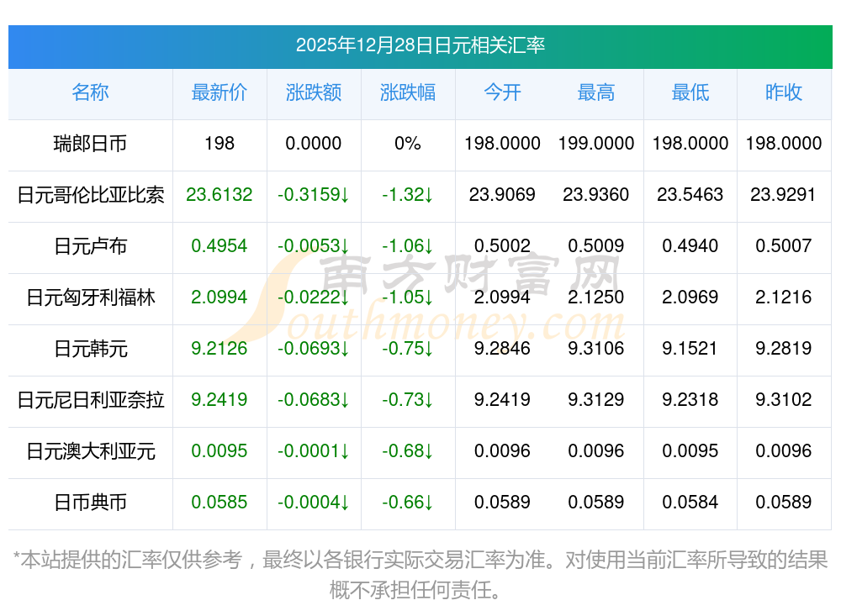Select the 涨跌额 column header
This screenshot has height=616, width=841.
(x=314, y=92)
